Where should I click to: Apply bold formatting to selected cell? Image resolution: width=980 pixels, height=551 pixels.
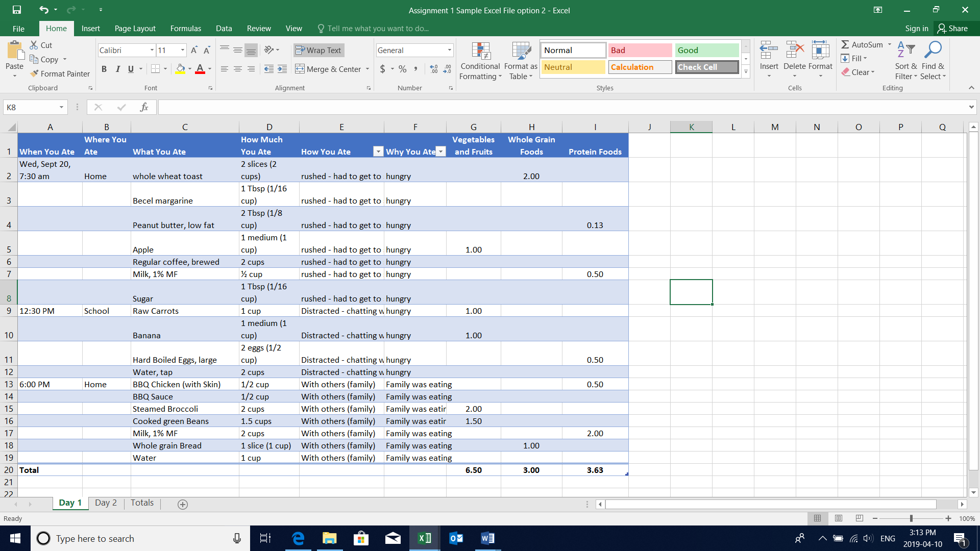coord(104,69)
